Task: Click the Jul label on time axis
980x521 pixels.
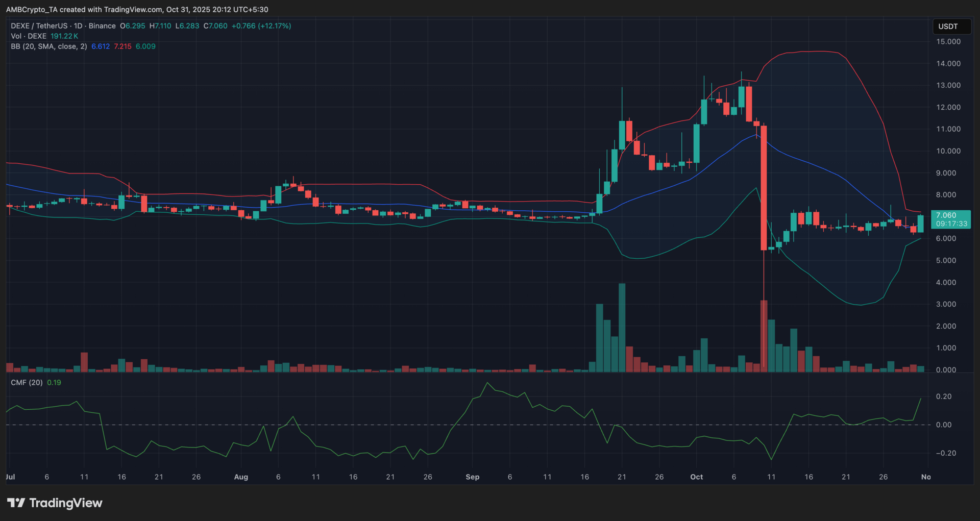Action: (10, 477)
